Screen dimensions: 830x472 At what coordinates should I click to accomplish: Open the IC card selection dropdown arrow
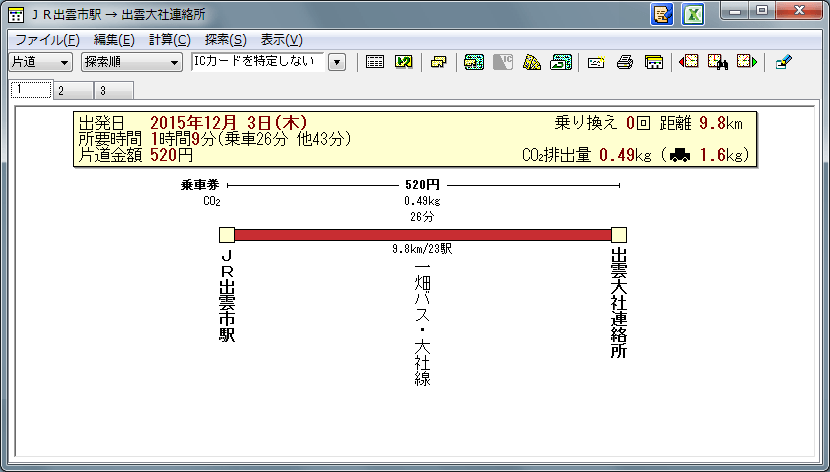(x=337, y=62)
